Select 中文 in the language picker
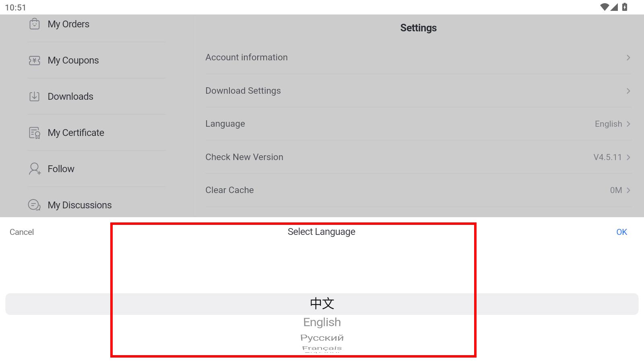 [322, 304]
